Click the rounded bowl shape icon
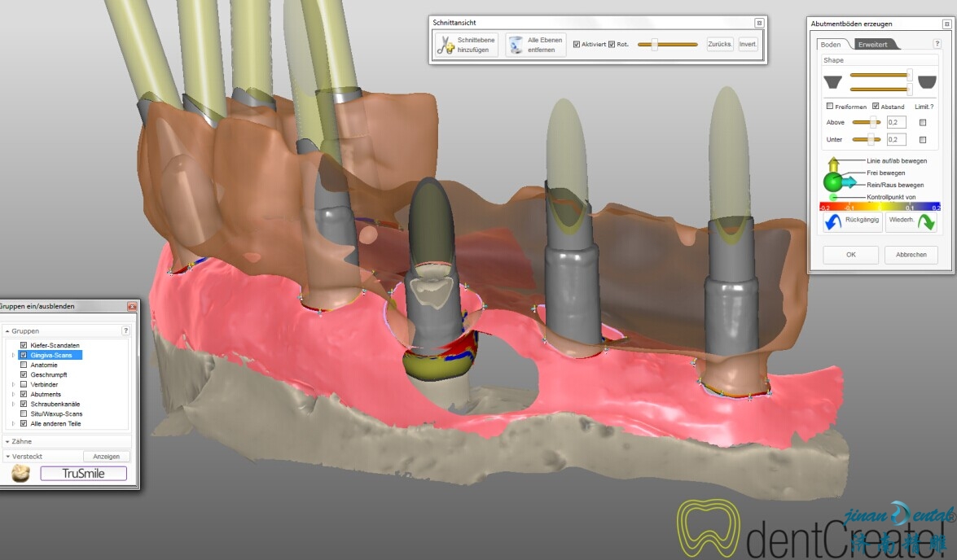Screen dimensions: 957x560 (927, 81)
